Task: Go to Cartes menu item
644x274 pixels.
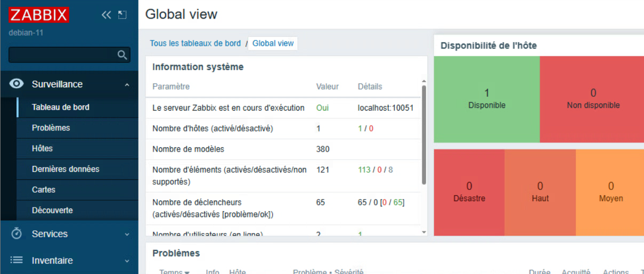Action: (x=44, y=189)
